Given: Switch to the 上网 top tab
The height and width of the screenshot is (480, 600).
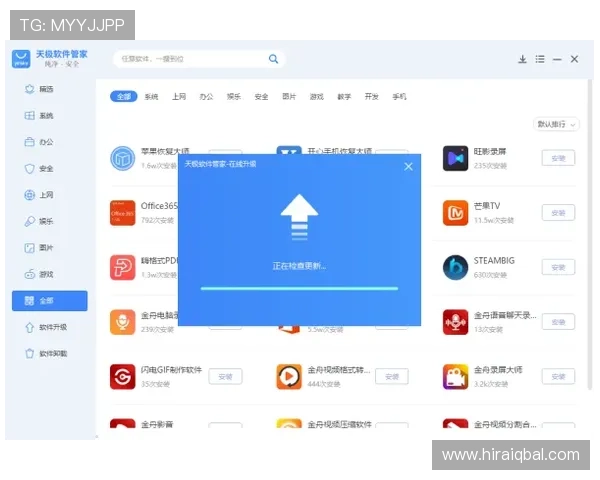Looking at the screenshot, I should 179,96.
